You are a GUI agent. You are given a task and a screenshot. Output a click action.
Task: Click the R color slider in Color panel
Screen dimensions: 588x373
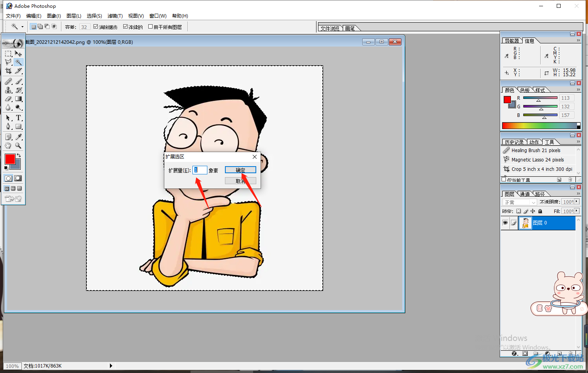540,98
